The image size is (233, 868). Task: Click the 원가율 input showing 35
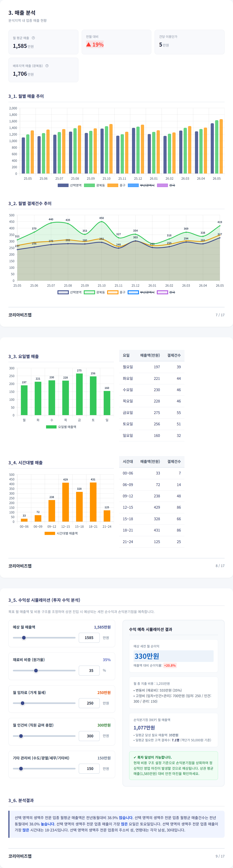[x=89, y=671]
